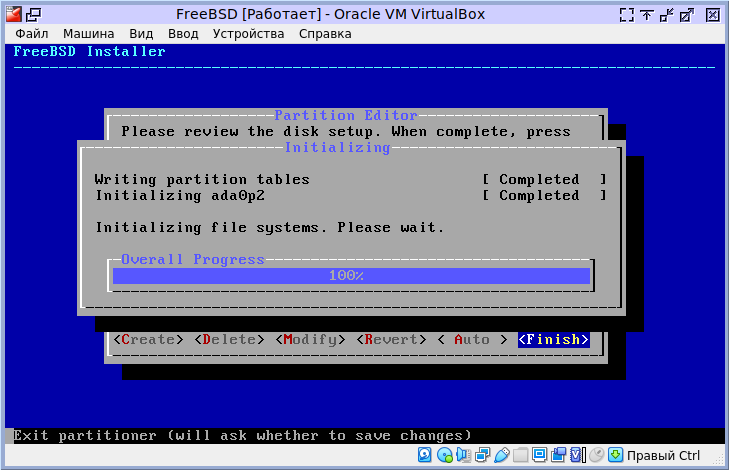729x470 pixels.
Task: Select the Revert button in Partition Editor
Action: point(391,339)
